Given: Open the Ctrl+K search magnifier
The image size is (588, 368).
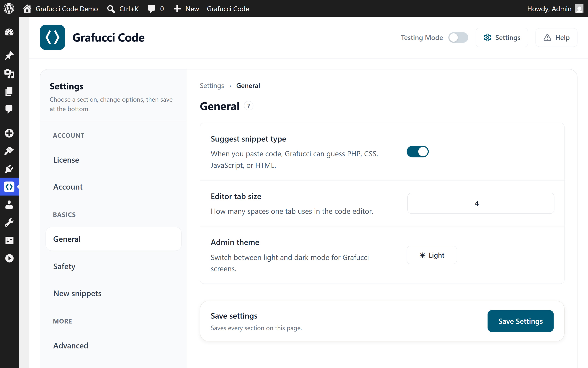Looking at the screenshot, I should pos(111,9).
